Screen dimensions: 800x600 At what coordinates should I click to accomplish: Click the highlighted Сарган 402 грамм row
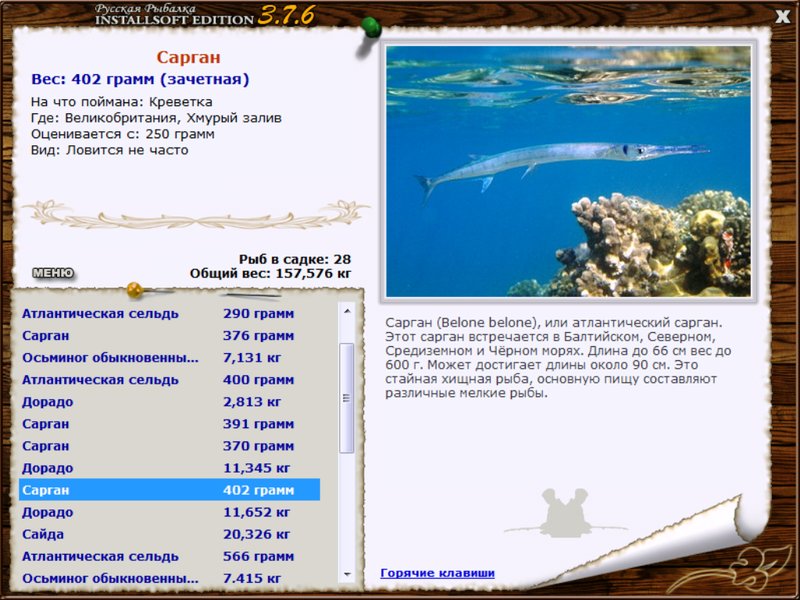(169, 490)
